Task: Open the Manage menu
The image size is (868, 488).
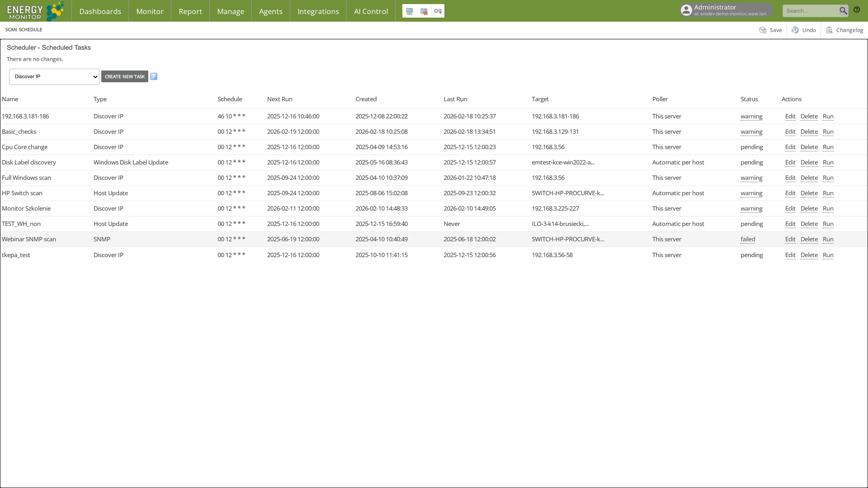Action: point(231,11)
